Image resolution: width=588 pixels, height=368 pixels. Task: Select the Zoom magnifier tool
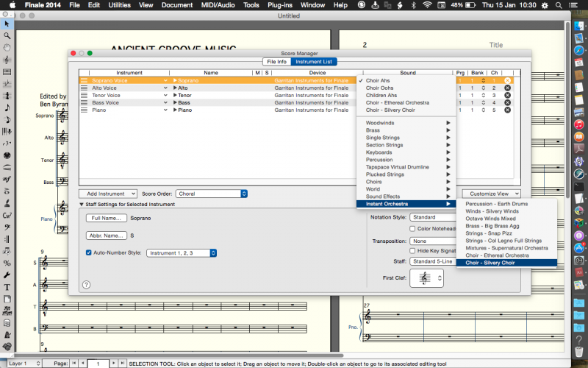[x=7, y=35]
